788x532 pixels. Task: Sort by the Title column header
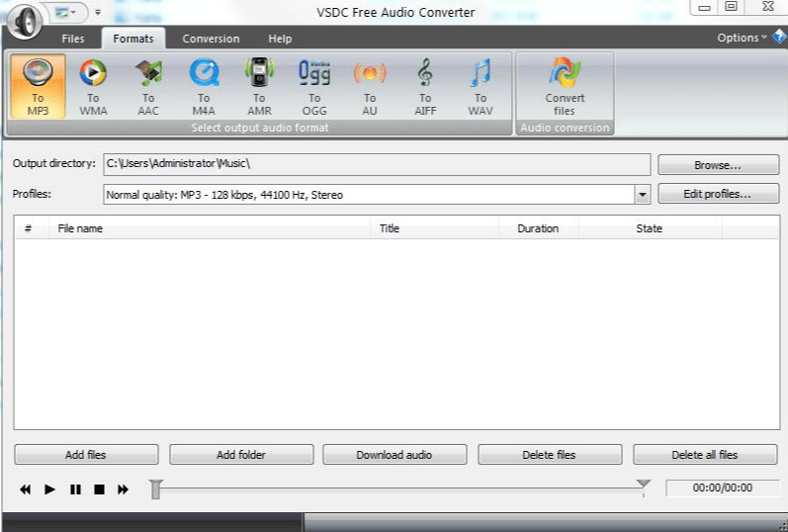coord(435,228)
